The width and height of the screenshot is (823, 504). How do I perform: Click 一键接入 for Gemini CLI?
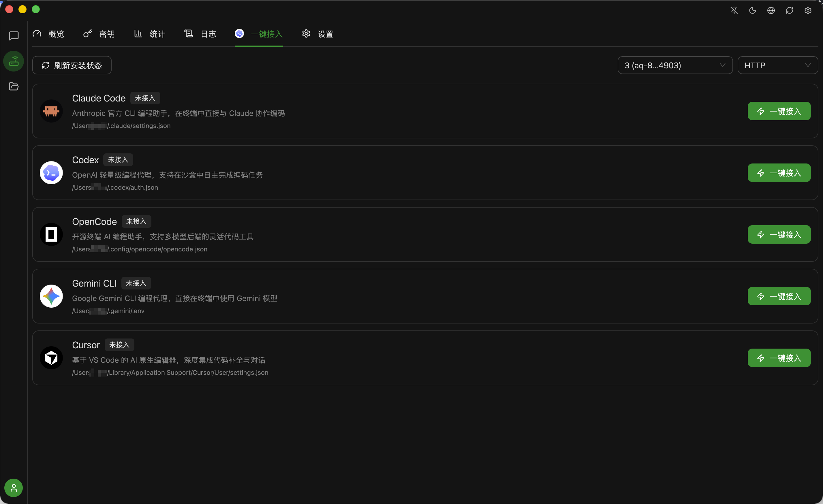(779, 296)
